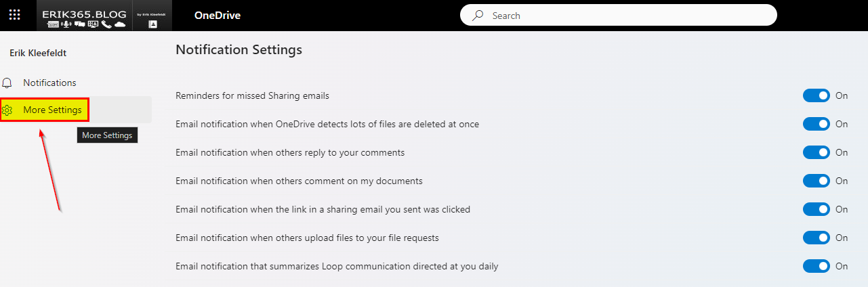Screen dimensions: 868x287
Task: Focus the Search input field
Action: (x=623, y=16)
